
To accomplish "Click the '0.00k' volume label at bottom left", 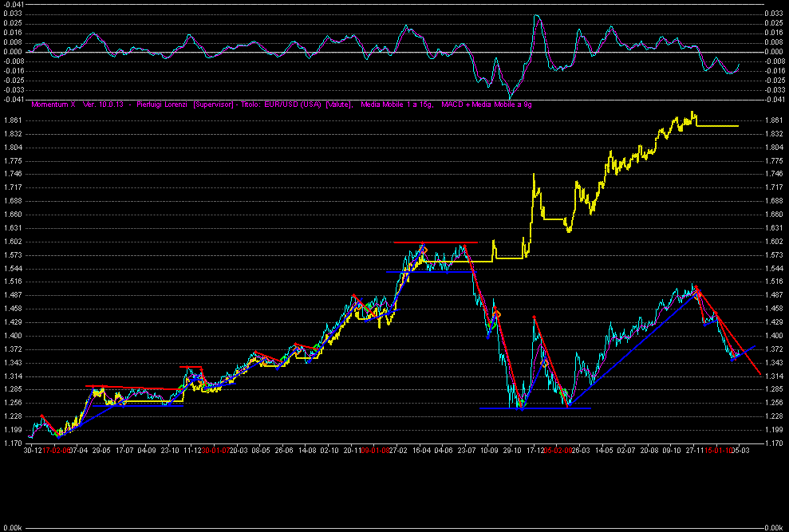I will coord(12,528).
